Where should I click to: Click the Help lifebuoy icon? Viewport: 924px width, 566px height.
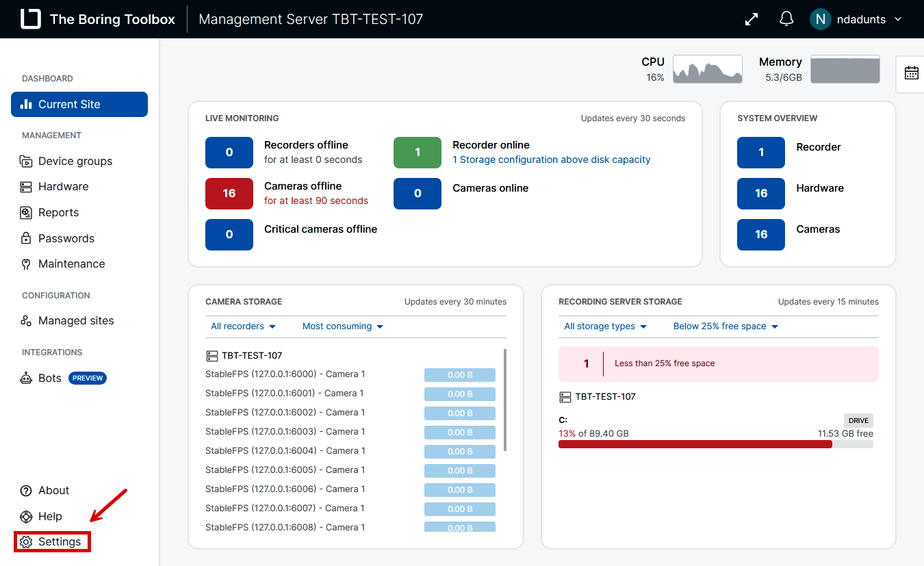26,516
